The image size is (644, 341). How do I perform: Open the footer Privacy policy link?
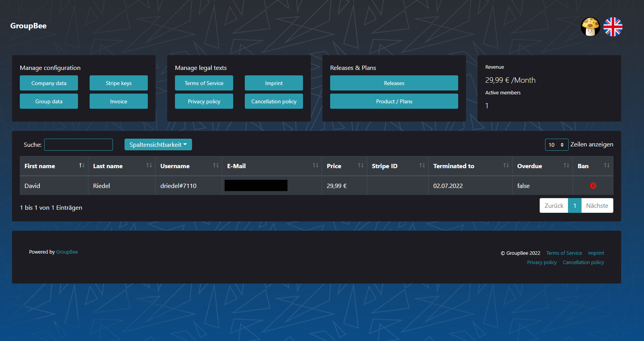click(542, 263)
